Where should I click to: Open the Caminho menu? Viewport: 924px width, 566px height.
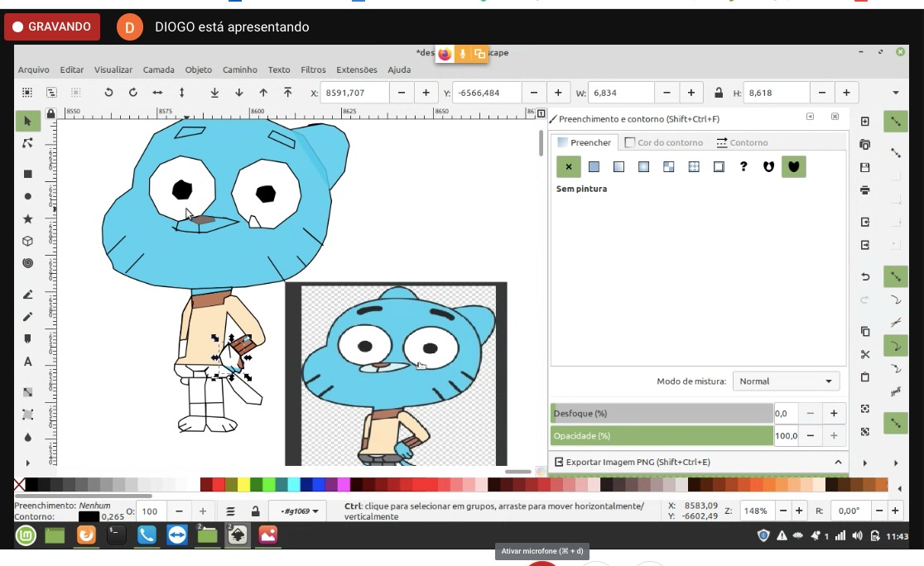coord(240,70)
